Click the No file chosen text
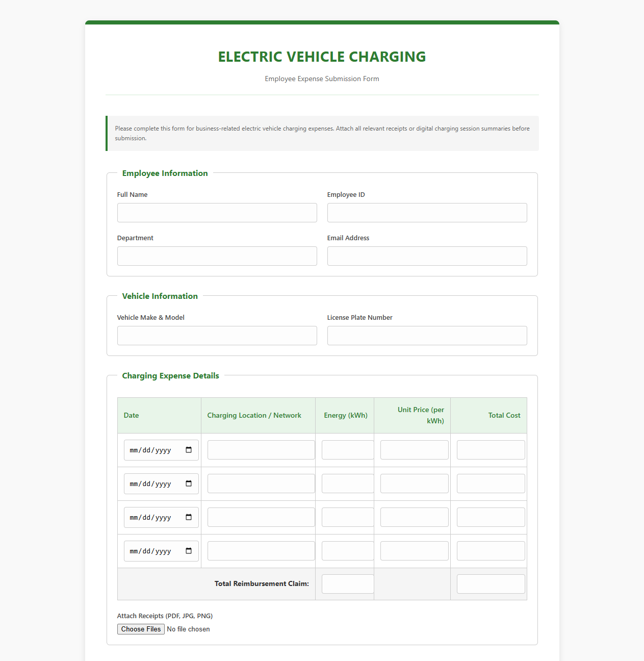Image resolution: width=644 pixels, height=661 pixels. [x=188, y=629]
